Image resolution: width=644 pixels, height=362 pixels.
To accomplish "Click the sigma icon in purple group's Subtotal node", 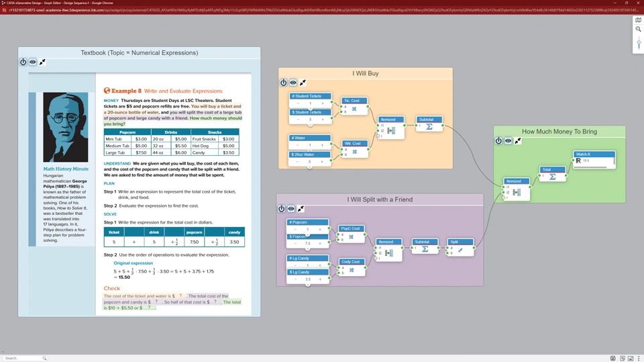I will pos(425,249).
